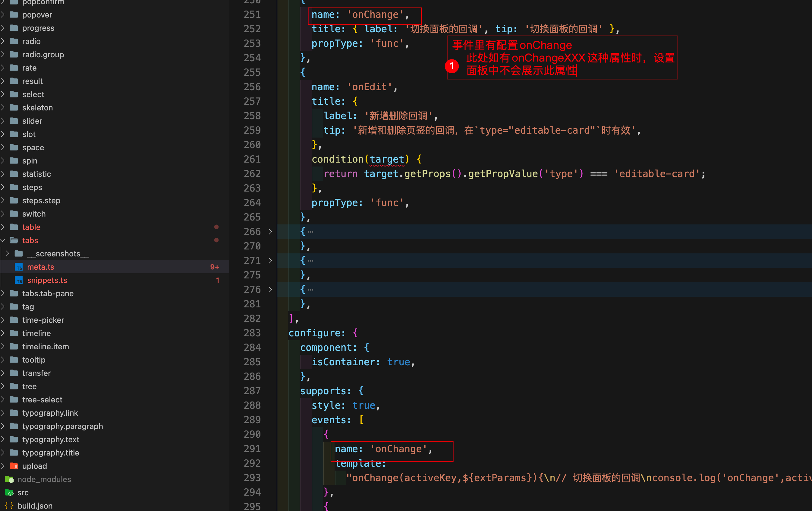Click the modified dot beside table folder
Viewport: 812px width, 511px height.
pyautogui.click(x=216, y=227)
